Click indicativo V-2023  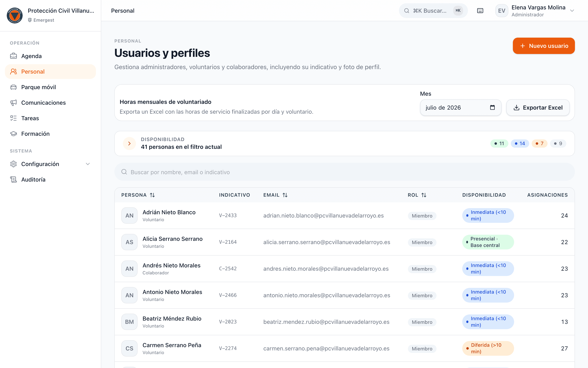pos(228,322)
